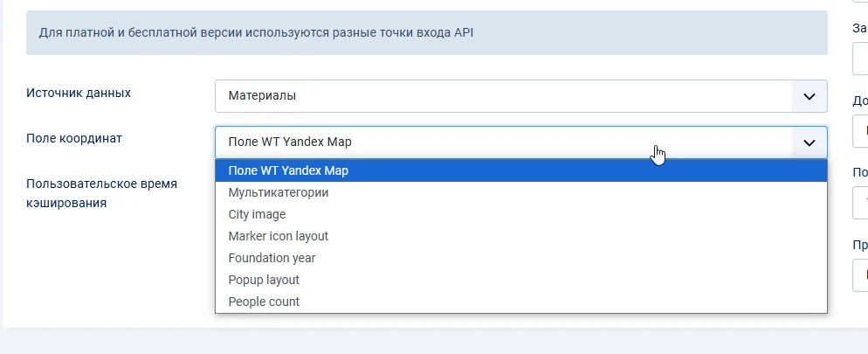Click the Пользовательское время кэширования label
This screenshot has height=354, width=868.
[102, 193]
